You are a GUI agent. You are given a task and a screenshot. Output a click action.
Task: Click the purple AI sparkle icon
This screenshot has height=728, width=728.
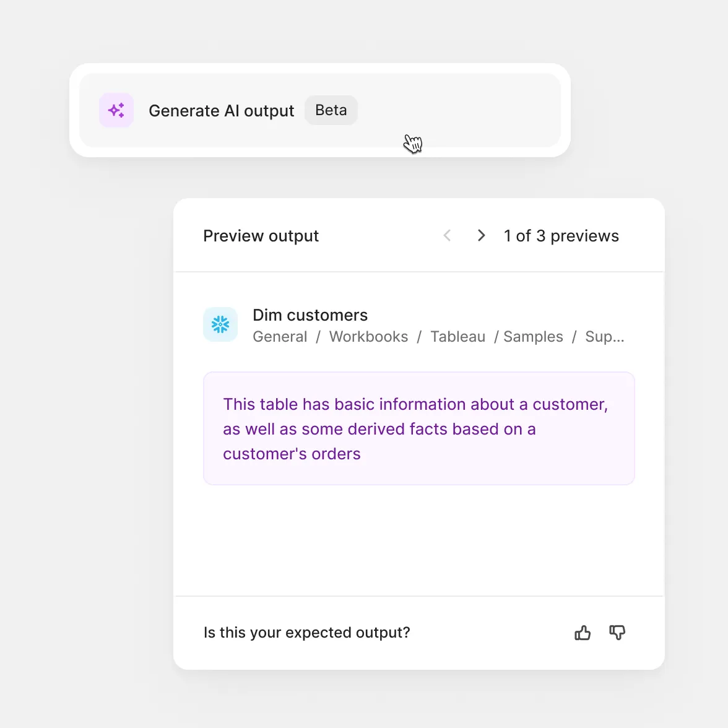click(x=116, y=110)
